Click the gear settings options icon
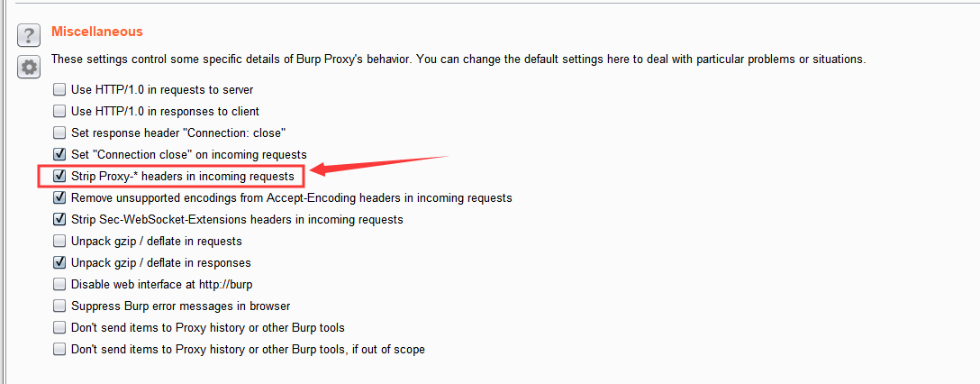Screen dimensions: 980x384 (30, 67)
